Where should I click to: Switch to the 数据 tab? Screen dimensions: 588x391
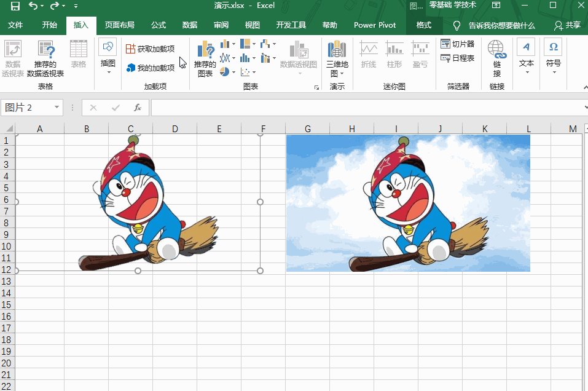coord(190,25)
